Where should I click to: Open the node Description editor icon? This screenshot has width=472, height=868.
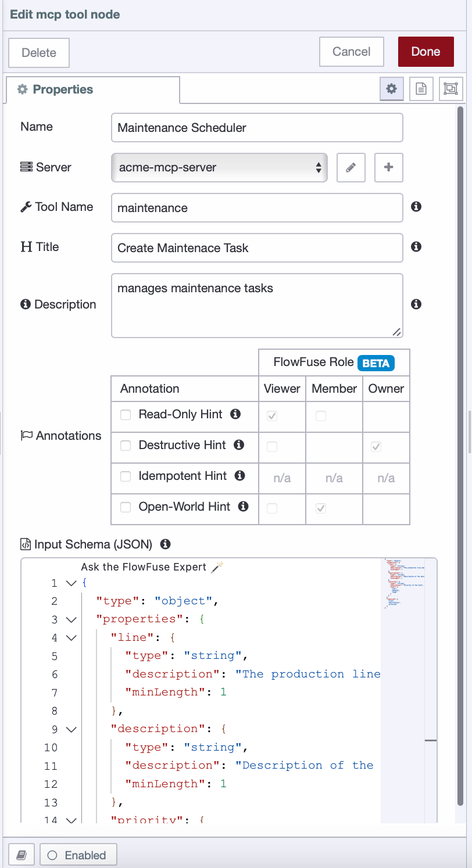tap(421, 89)
